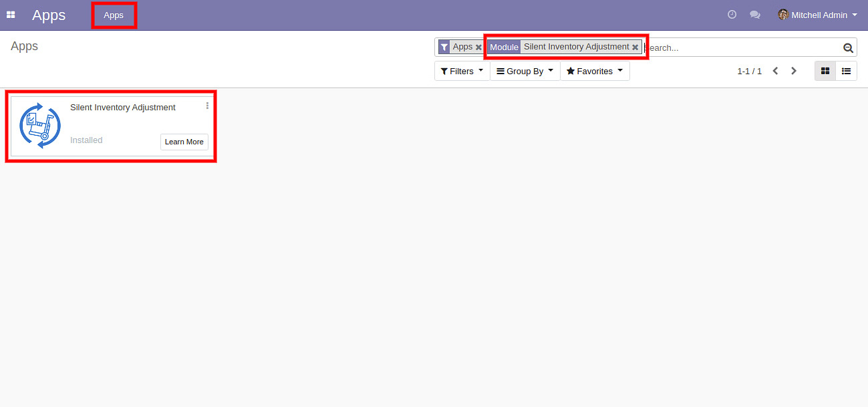Remove the Apps filter facet
868x407 pixels.
click(x=478, y=47)
